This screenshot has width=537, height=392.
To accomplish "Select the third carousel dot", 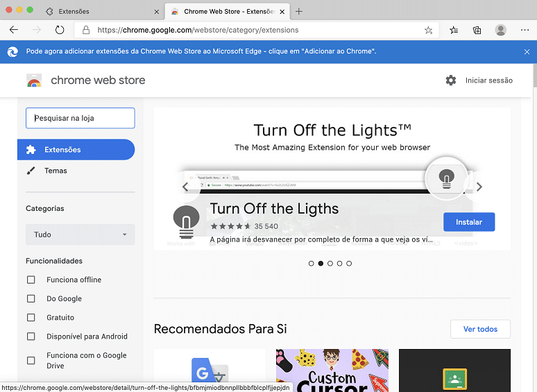I will [330, 263].
